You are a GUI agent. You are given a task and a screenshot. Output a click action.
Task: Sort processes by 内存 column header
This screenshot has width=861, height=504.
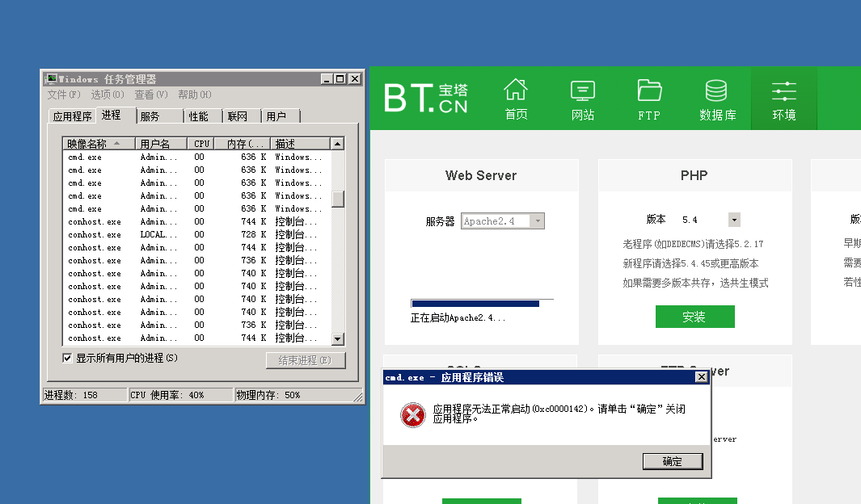[243, 144]
